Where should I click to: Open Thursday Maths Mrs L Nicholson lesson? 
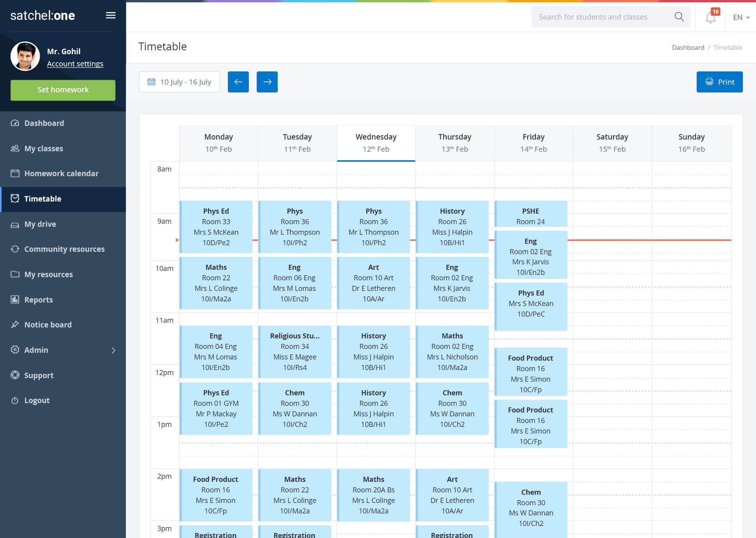pyautogui.click(x=452, y=352)
